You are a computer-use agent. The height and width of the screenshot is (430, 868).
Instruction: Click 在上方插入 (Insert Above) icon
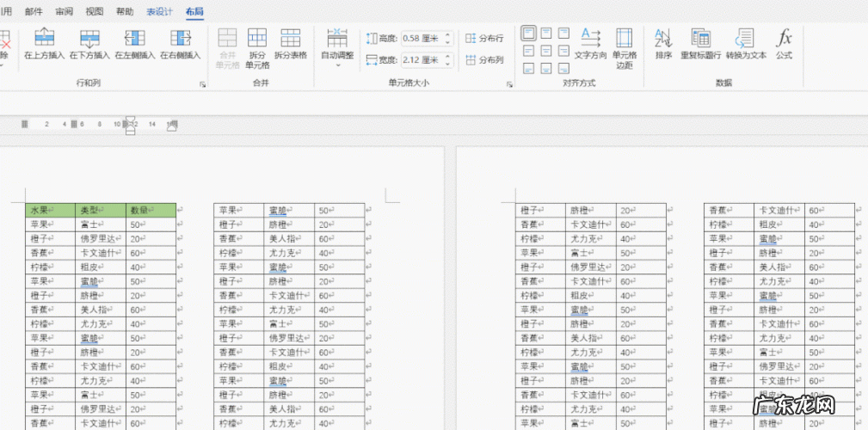click(x=45, y=39)
